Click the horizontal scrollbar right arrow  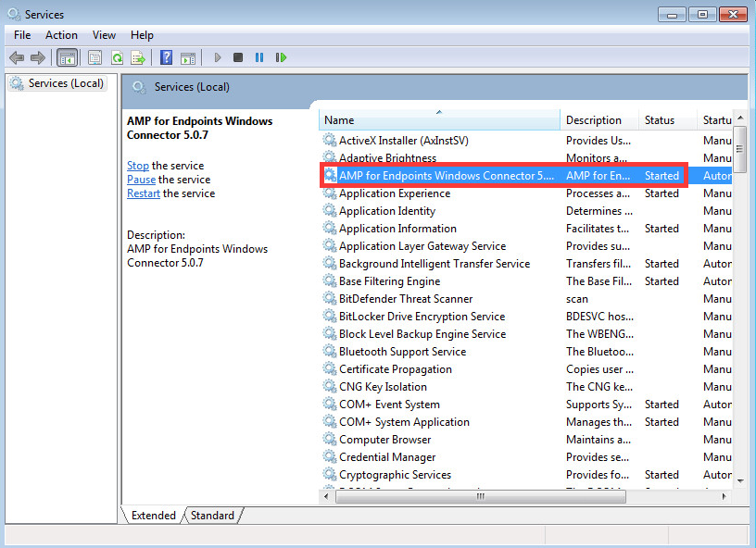tap(724, 496)
